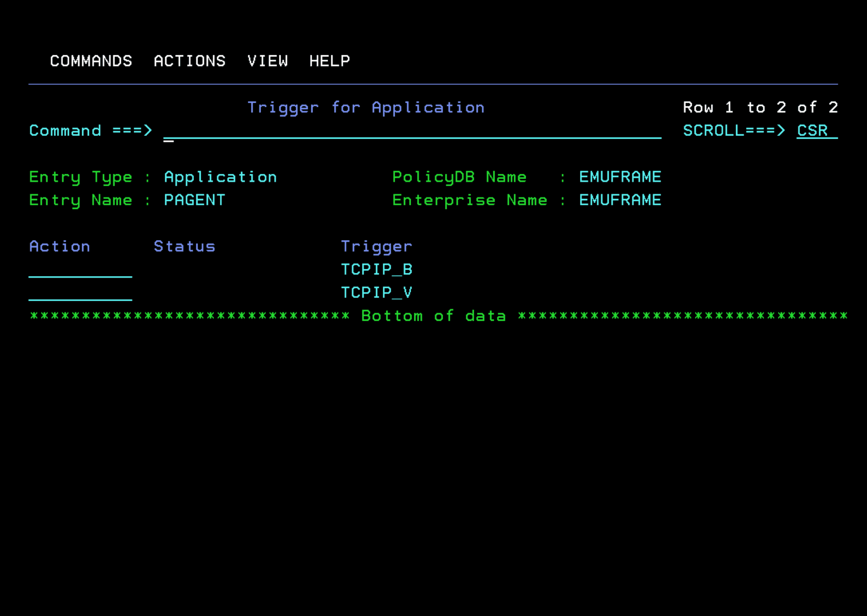
Task: Open the COMMANDS menu
Action: coord(91,61)
